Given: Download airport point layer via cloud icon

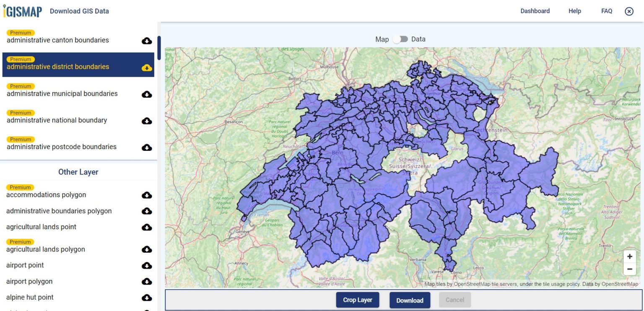Looking at the screenshot, I should point(147,265).
